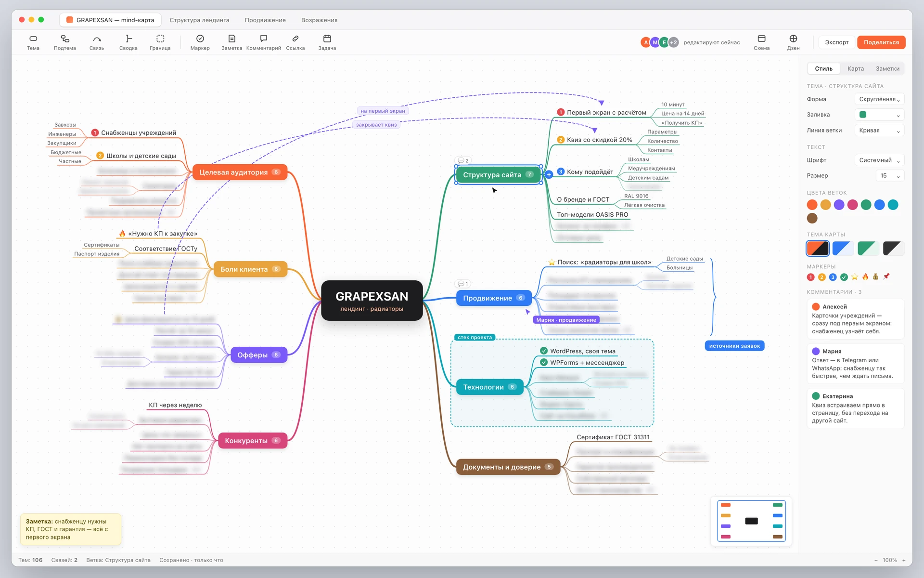Select the Подтема subtopic tool
Viewport: 924px width, 578px height.
point(64,42)
